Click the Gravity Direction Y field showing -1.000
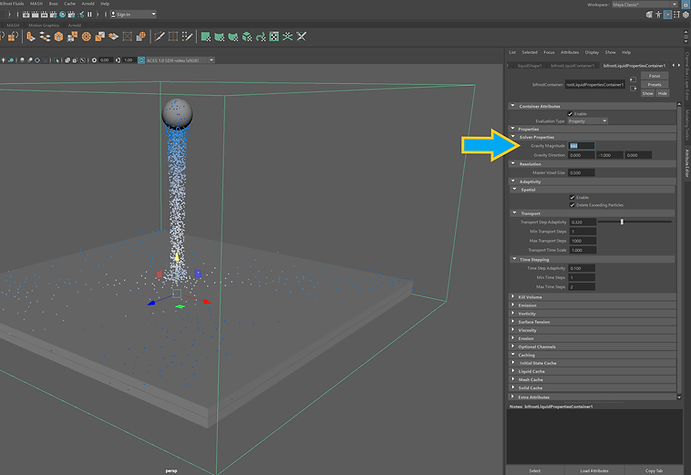 coord(610,155)
